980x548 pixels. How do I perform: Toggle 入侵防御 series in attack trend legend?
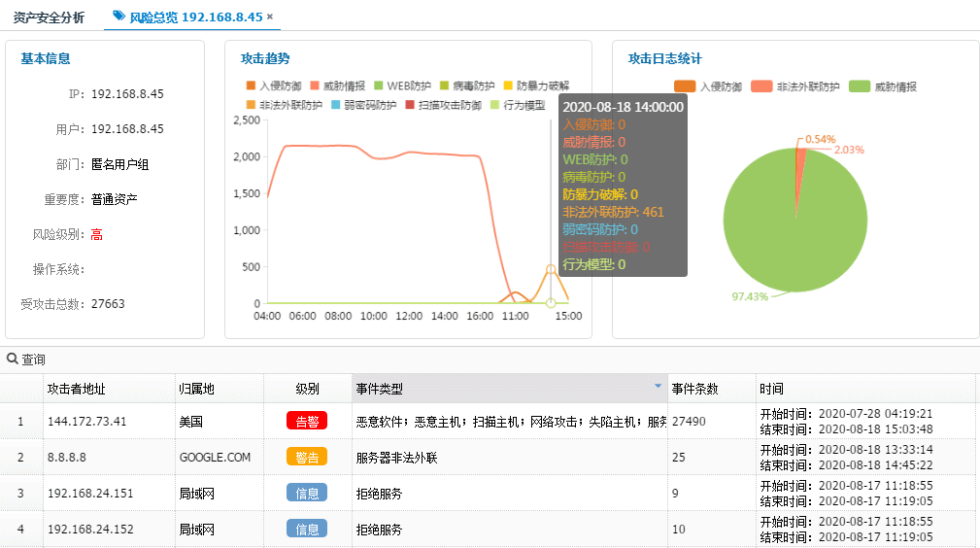tap(276, 86)
